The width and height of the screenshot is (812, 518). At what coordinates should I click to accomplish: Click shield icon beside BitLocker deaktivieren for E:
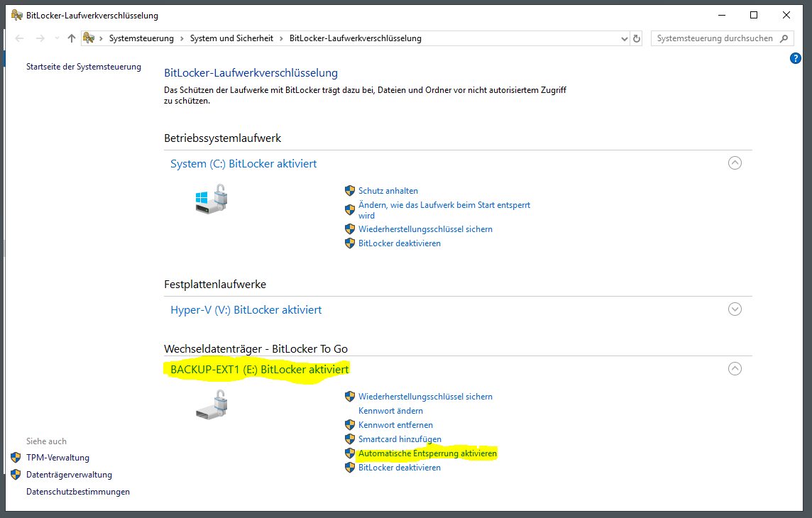pos(350,468)
